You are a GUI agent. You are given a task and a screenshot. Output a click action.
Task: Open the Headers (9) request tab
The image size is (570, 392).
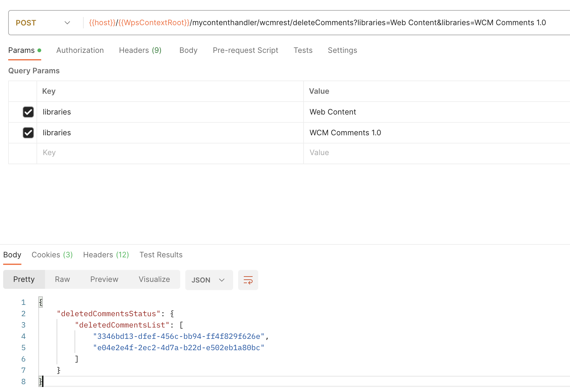pos(140,50)
